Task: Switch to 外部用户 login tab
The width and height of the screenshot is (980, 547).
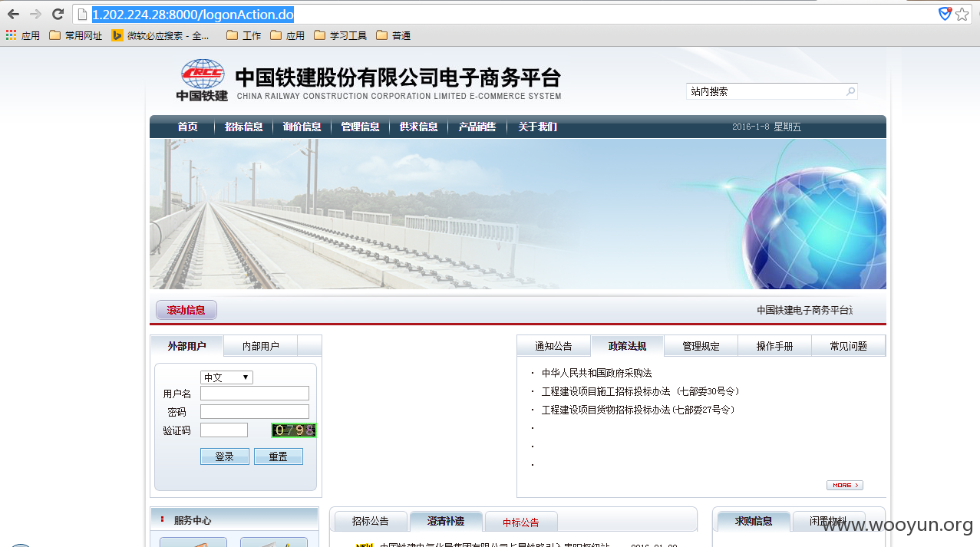Action: coord(187,346)
